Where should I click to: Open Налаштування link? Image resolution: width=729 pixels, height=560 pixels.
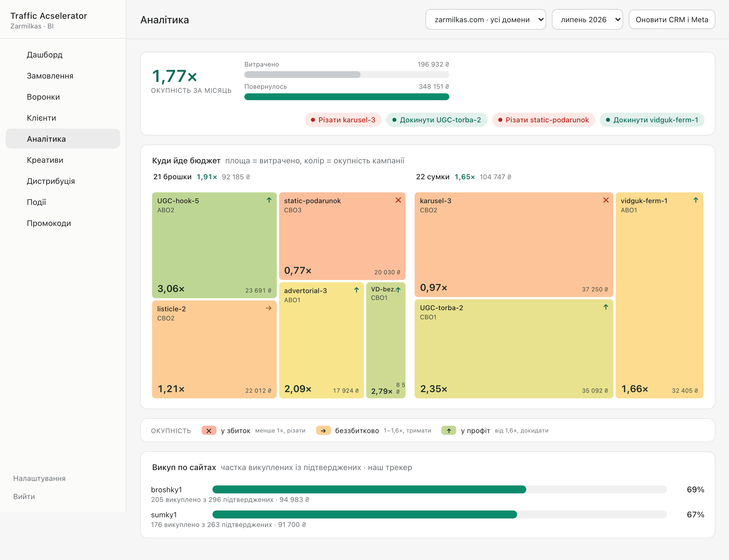(x=39, y=478)
